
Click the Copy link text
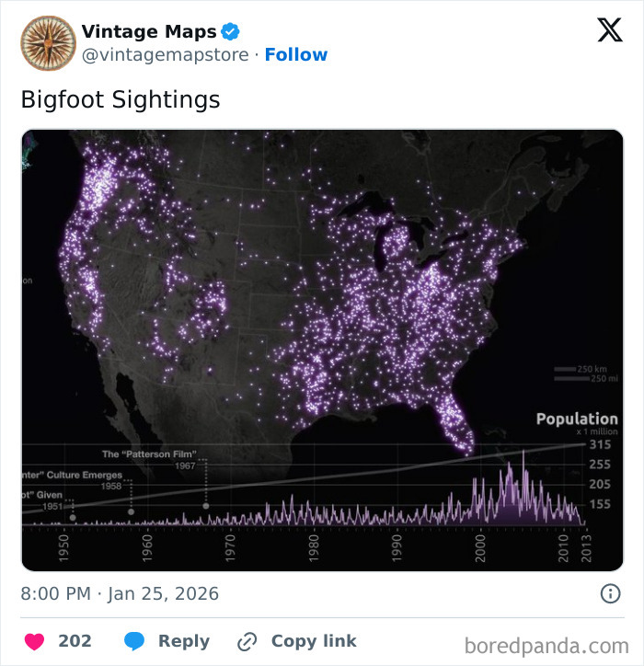pyautogui.click(x=314, y=641)
